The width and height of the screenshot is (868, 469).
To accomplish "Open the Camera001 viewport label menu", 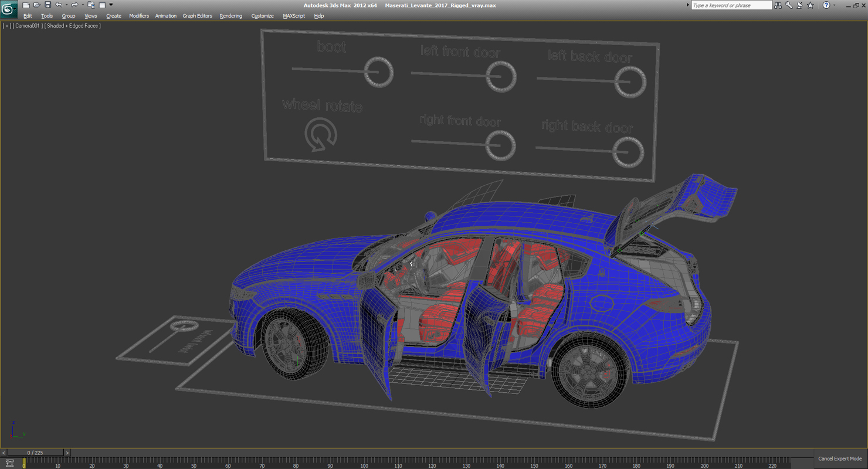I will pos(27,26).
